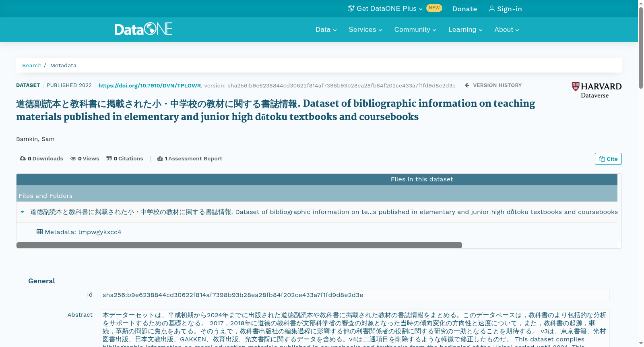This screenshot has height=347, width=644.
Task: Click the Id value field
Action: pos(355,295)
